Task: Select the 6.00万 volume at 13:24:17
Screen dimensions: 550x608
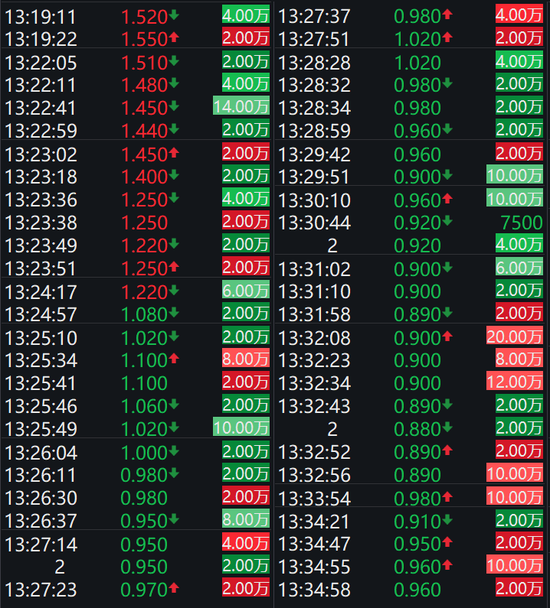Action: tap(246, 290)
